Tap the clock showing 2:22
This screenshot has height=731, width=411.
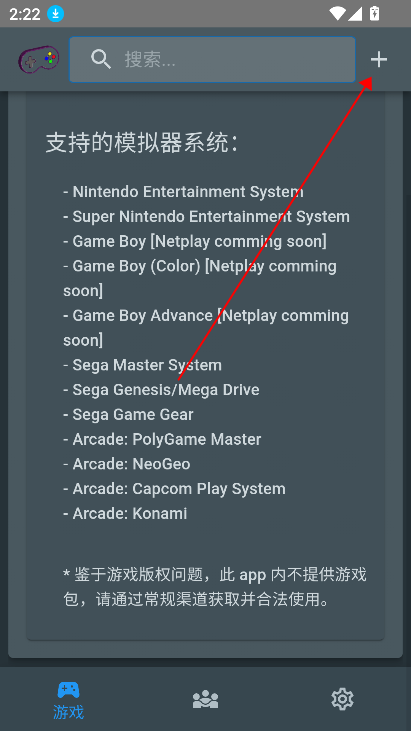(25, 14)
